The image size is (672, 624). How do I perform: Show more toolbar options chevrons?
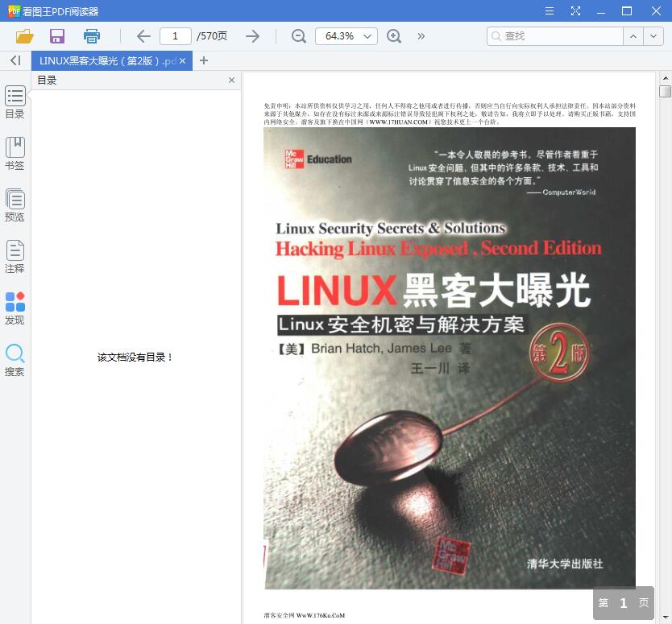[421, 36]
